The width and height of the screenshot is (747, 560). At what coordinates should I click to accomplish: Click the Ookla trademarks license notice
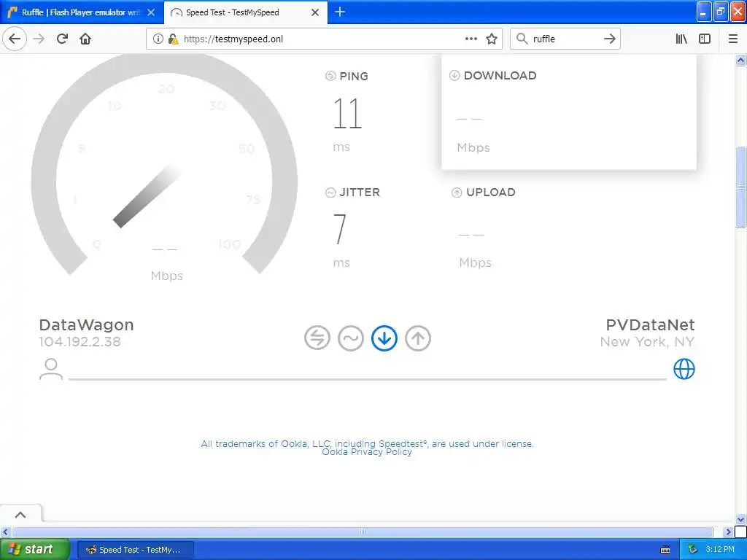(367, 443)
